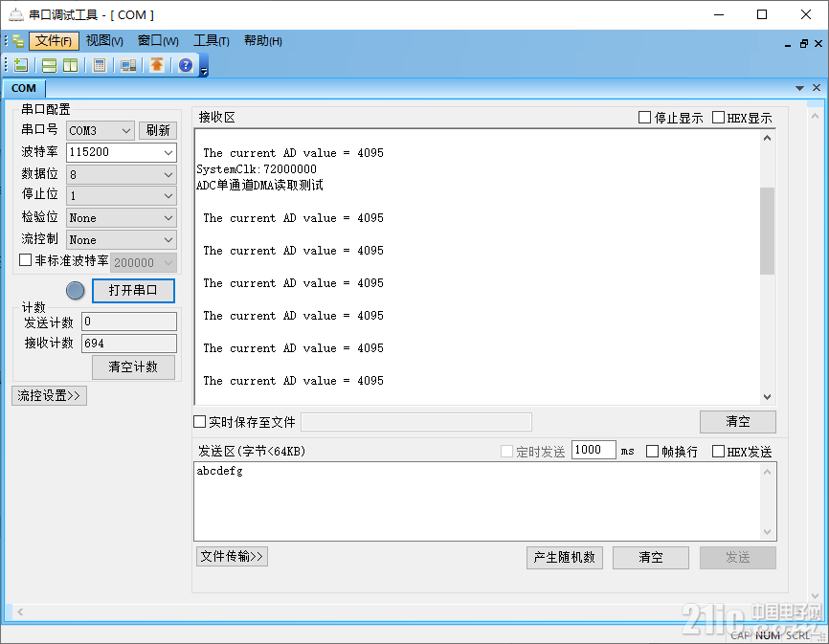The height and width of the screenshot is (644, 829).
Task: Open the 工具(T) menu
Action: point(212,41)
